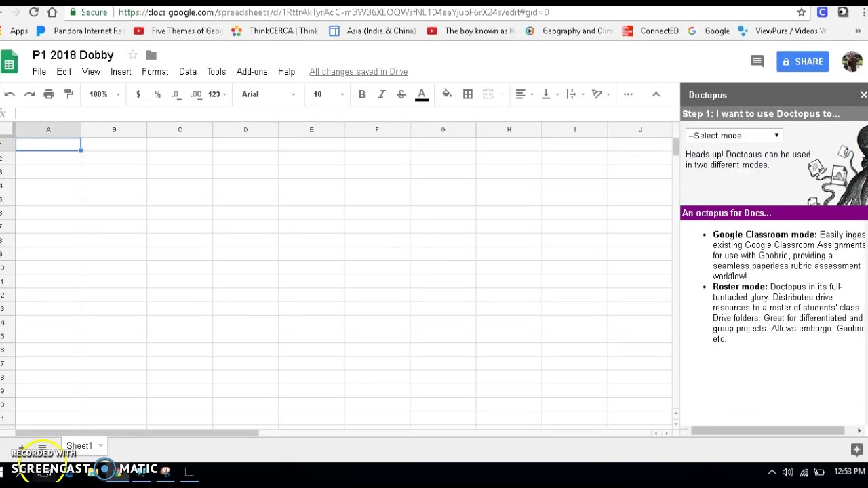Open horizontal align options
This screenshot has width=868, height=488.
point(524,94)
